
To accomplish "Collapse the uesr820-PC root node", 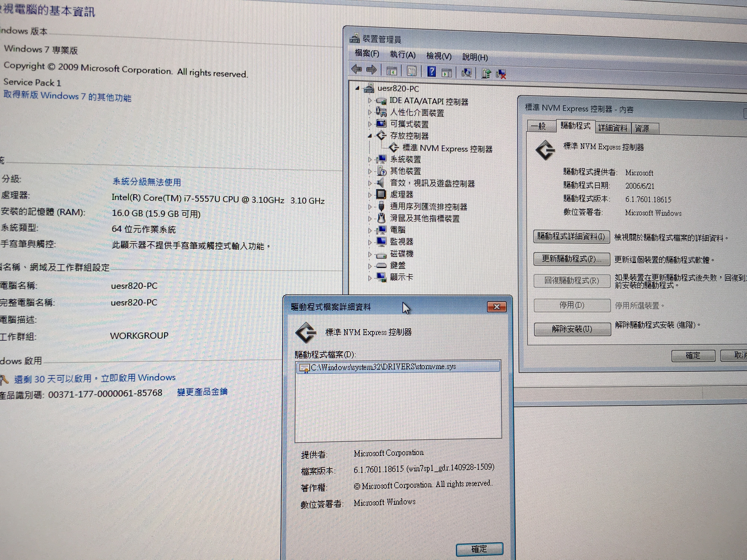I will click(357, 89).
